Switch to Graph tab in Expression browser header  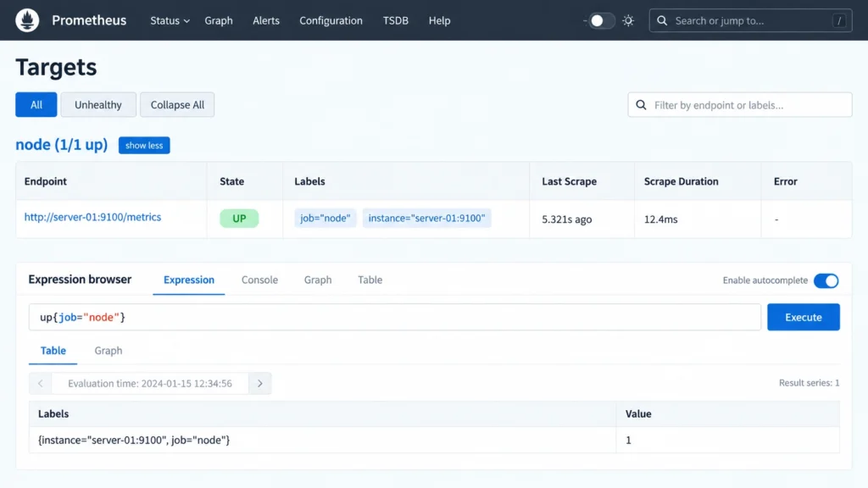pos(318,280)
